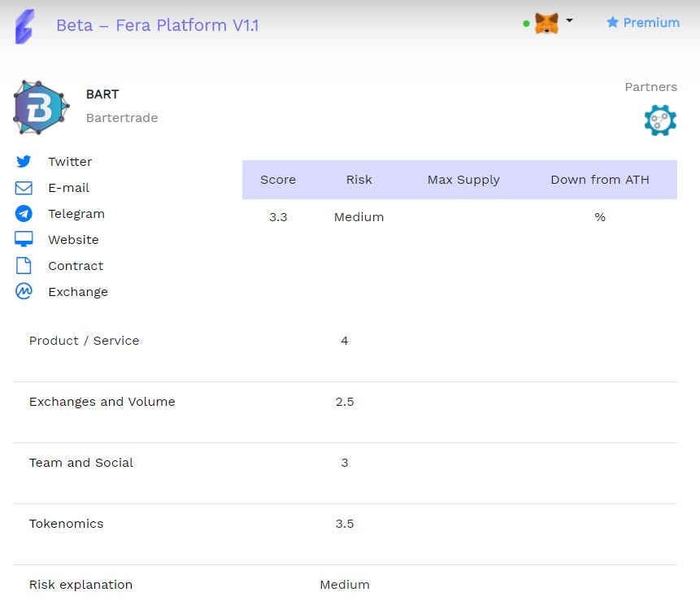Click the E-mail envelope icon
This screenshot has height=601, width=700.
point(24,188)
